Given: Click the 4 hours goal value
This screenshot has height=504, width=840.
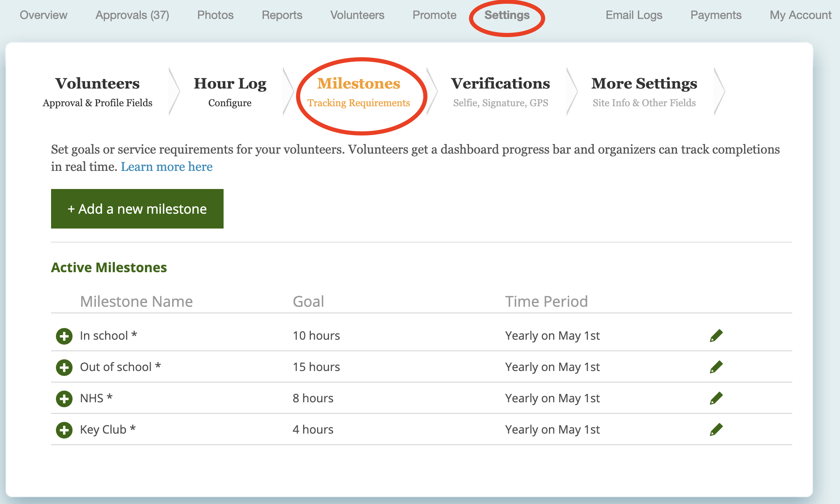Looking at the screenshot, I should 313,429.
